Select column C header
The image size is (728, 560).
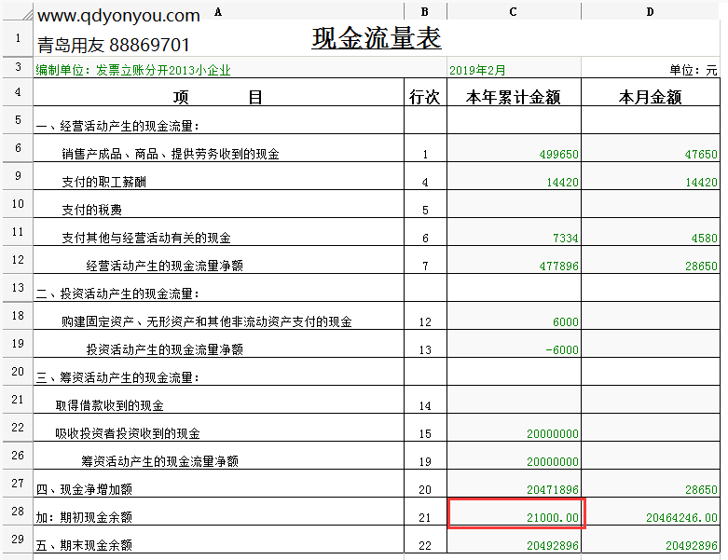(513, 11)
